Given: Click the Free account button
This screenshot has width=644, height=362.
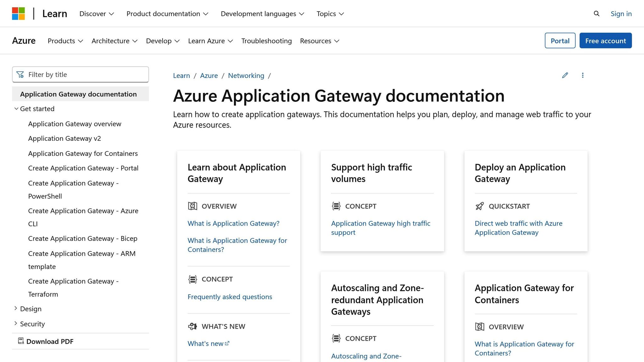Looking at the screenshot, I should tap(606, 41).
